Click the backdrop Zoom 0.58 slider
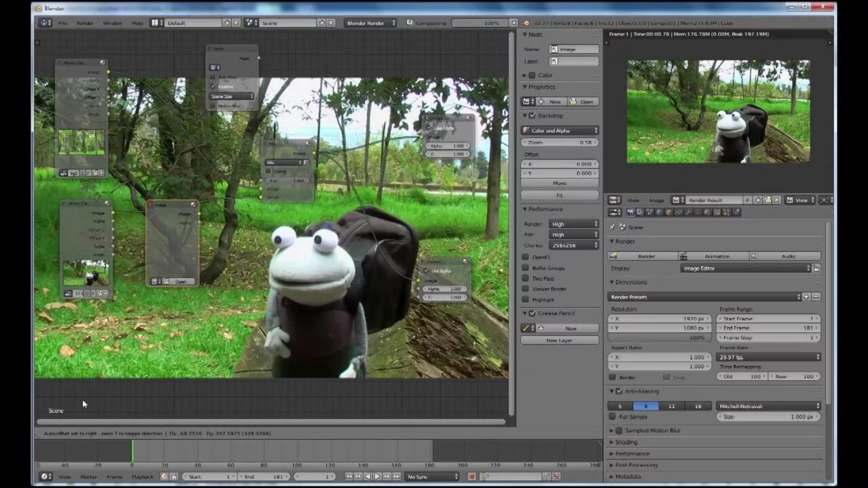 (x=560, y=142)
